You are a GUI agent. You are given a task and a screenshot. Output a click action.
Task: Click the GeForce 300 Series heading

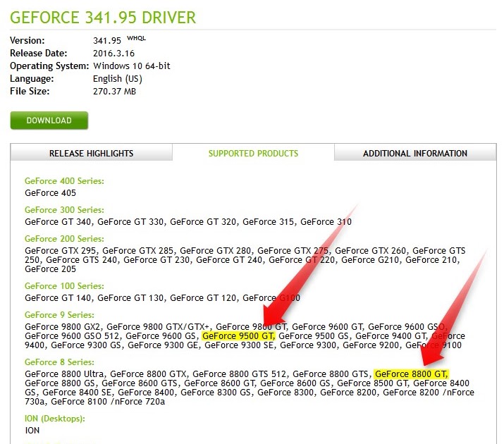(x=64, y=210)
